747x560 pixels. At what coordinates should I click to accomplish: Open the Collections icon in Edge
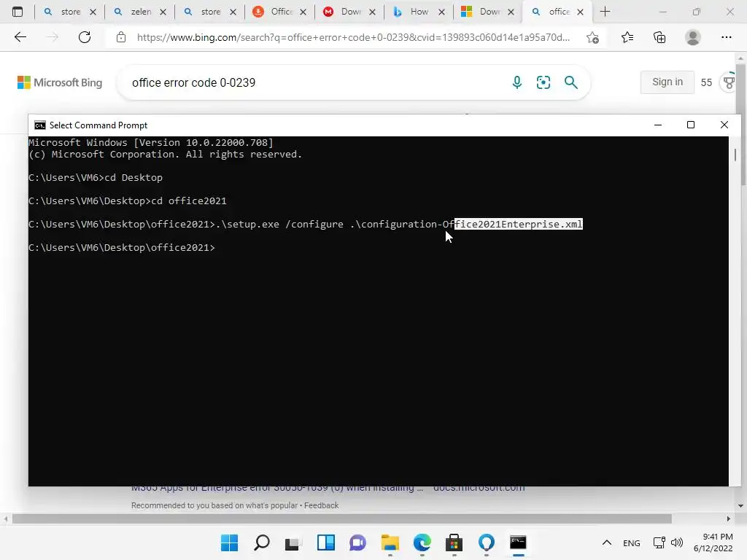tap(659, 37)
